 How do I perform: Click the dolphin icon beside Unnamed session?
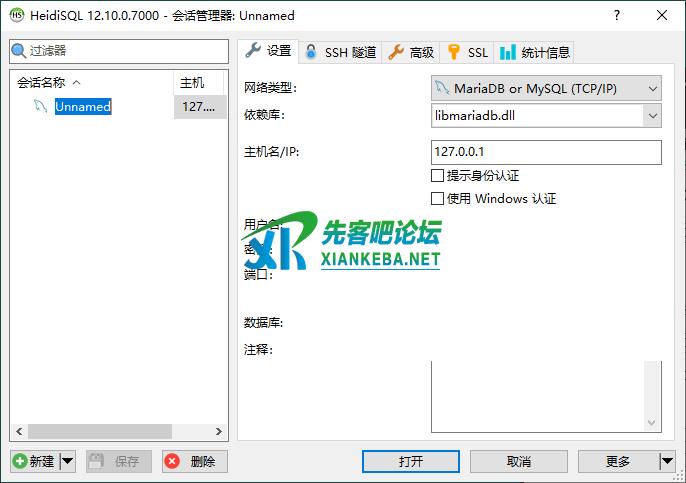[40, 106]
